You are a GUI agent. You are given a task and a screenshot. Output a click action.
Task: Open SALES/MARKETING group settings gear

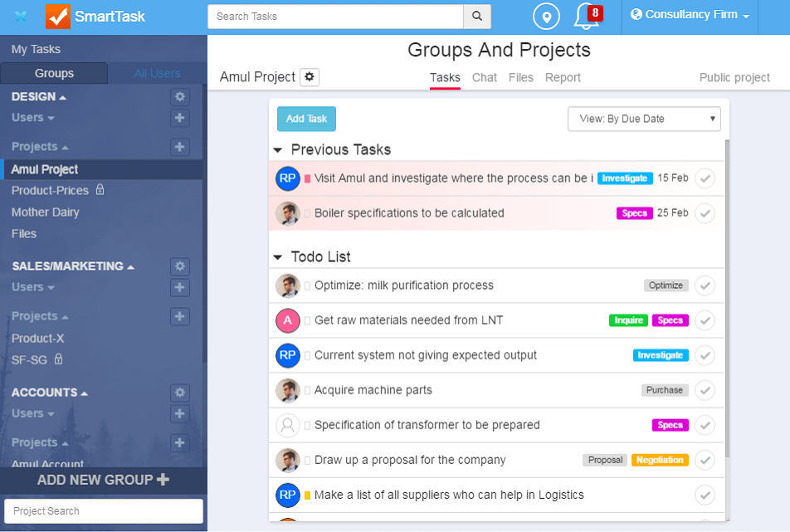point(180,266)
